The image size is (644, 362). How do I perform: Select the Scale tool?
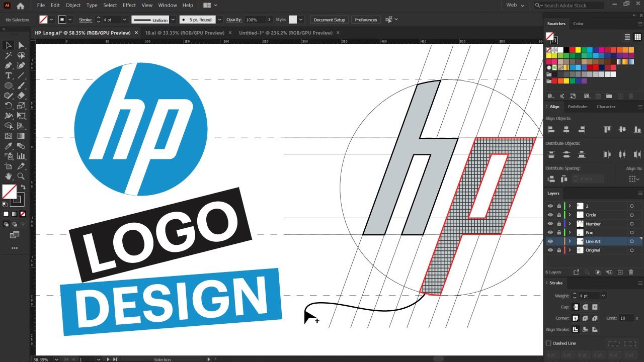point(21,106)
